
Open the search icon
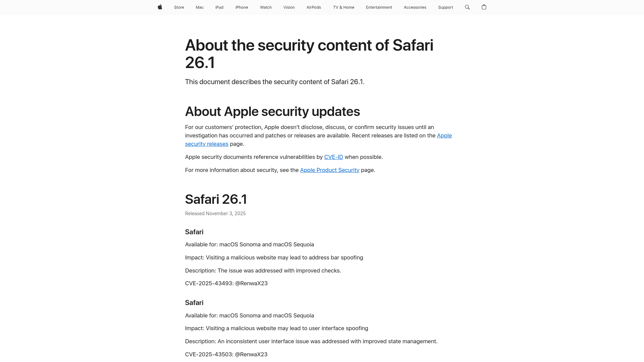click(x=467, y=7)
